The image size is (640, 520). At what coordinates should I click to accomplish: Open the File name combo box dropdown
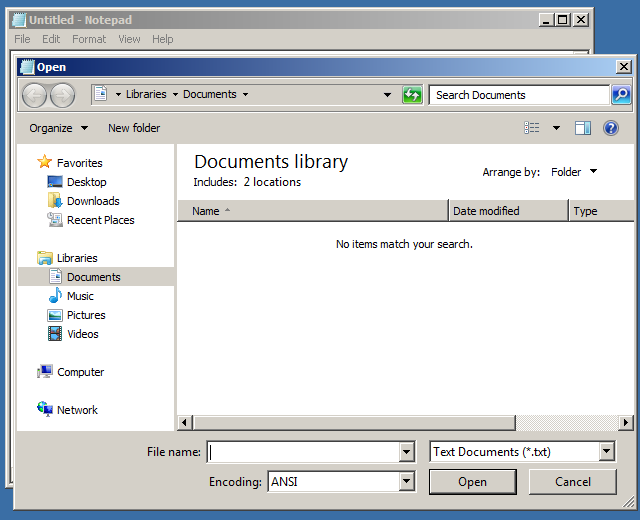coord(406,452)
